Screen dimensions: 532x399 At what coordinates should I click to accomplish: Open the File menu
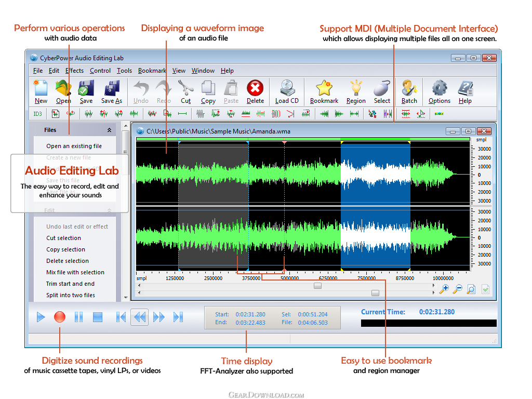pyautogui.click(x=38, y=71)
